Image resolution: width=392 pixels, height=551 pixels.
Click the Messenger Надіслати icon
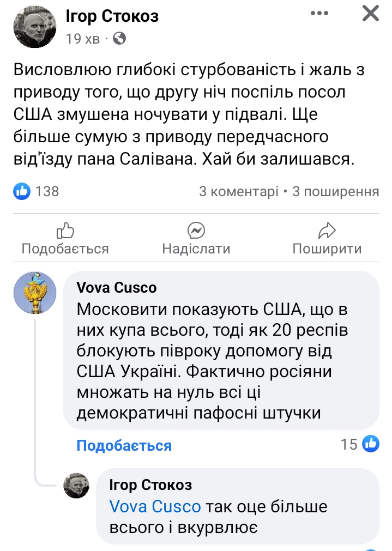click(x=196, y=231)
